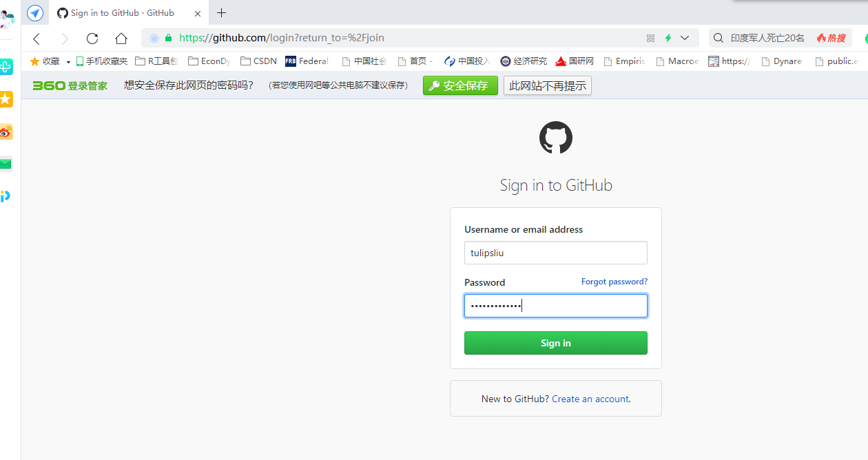Screen dimensions: 868x460
Task: Open the public.e bookmark
Action: pyautogui.click(x=836, y=61)
